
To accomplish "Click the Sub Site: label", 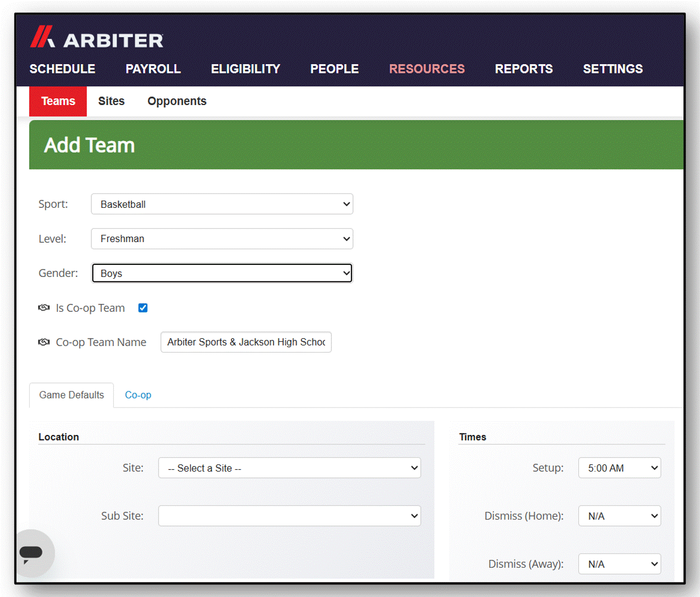I will pyautogui.click(x=122, y=516).
